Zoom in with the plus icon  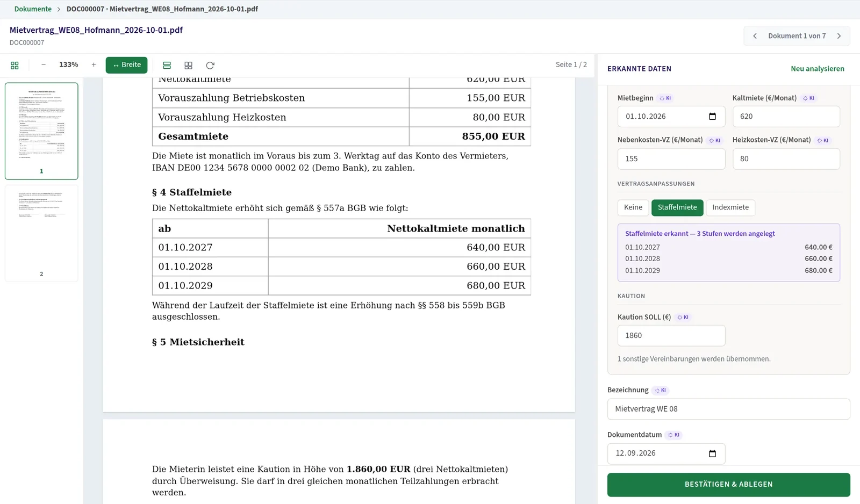point(94,64)
